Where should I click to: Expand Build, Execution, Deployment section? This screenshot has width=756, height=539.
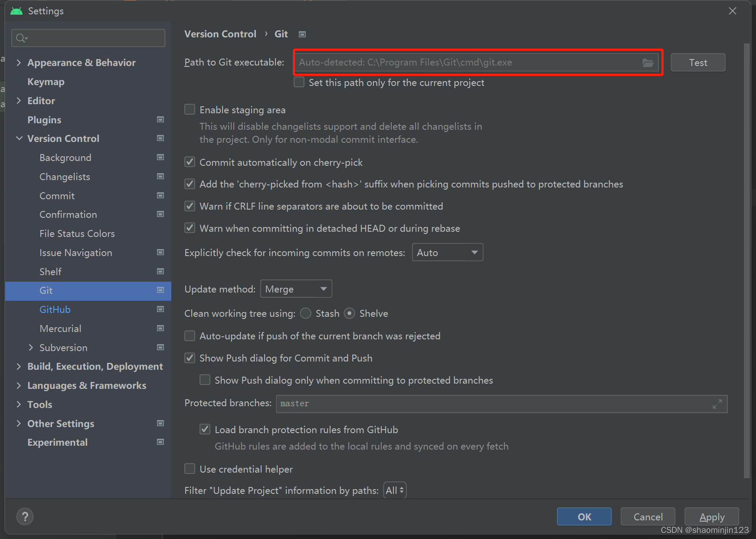[x=19, y=367]
